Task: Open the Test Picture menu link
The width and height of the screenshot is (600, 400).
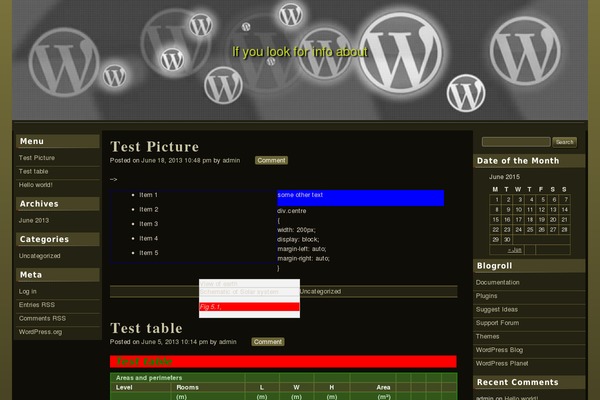Action: point(37,158)
